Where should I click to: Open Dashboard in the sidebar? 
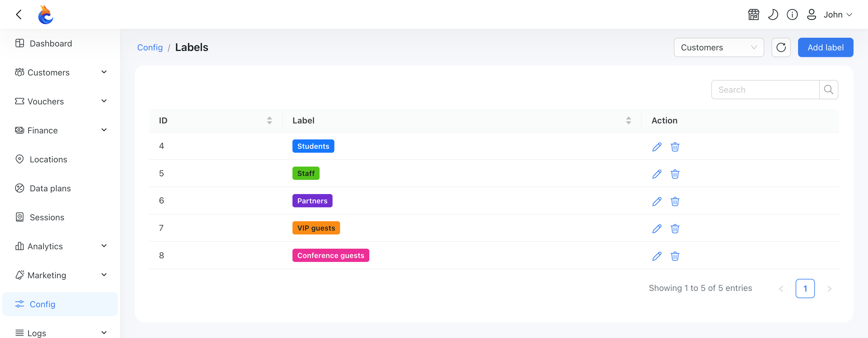click(x=60, y=43)
